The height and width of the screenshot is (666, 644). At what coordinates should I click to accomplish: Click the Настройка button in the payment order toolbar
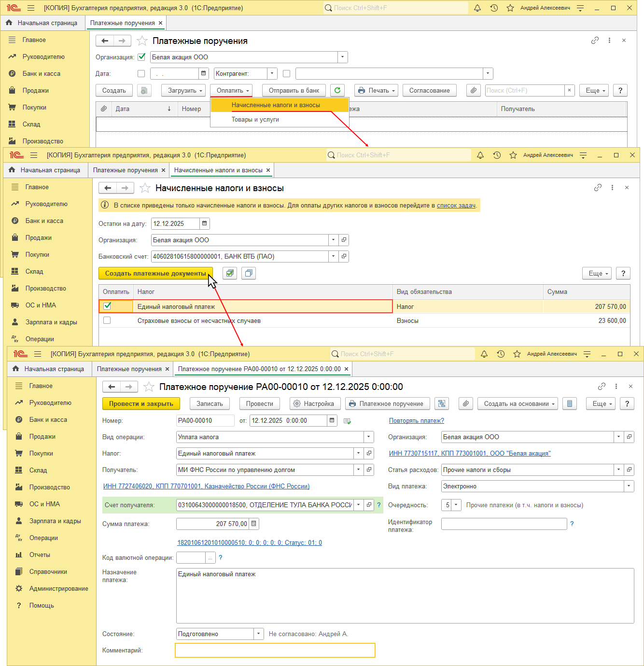(315, 403)
